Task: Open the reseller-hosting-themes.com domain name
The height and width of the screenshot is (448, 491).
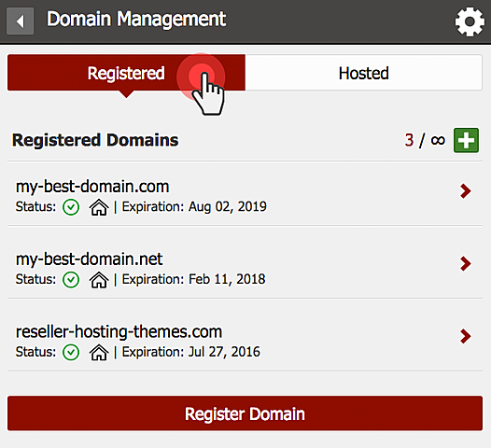Action: click(119, 332)
